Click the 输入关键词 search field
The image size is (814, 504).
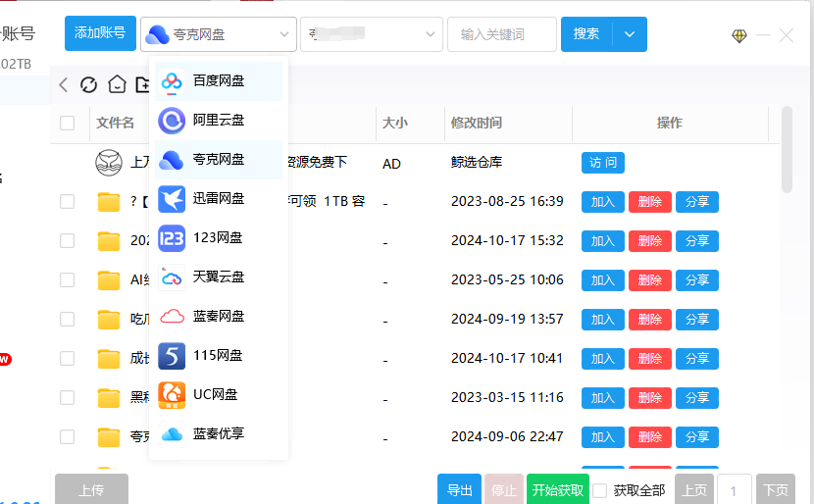[502, 34]
